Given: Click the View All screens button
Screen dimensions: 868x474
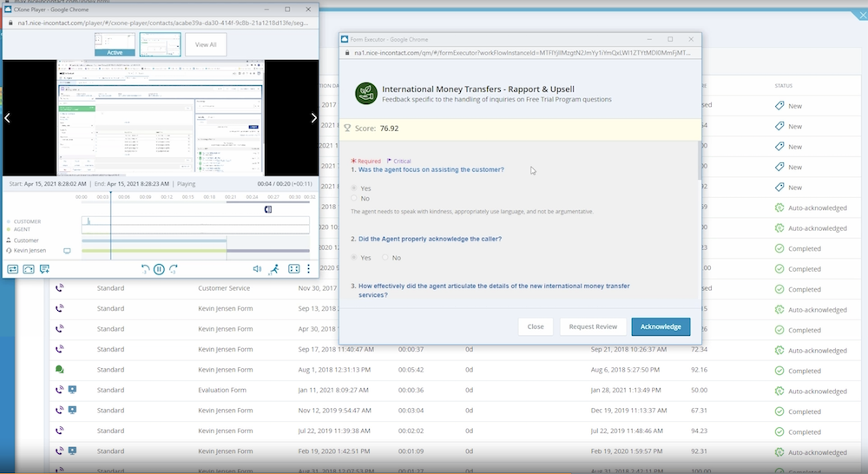Looking at the screenshot, I should pyautogui.click(x=206, y=44).
